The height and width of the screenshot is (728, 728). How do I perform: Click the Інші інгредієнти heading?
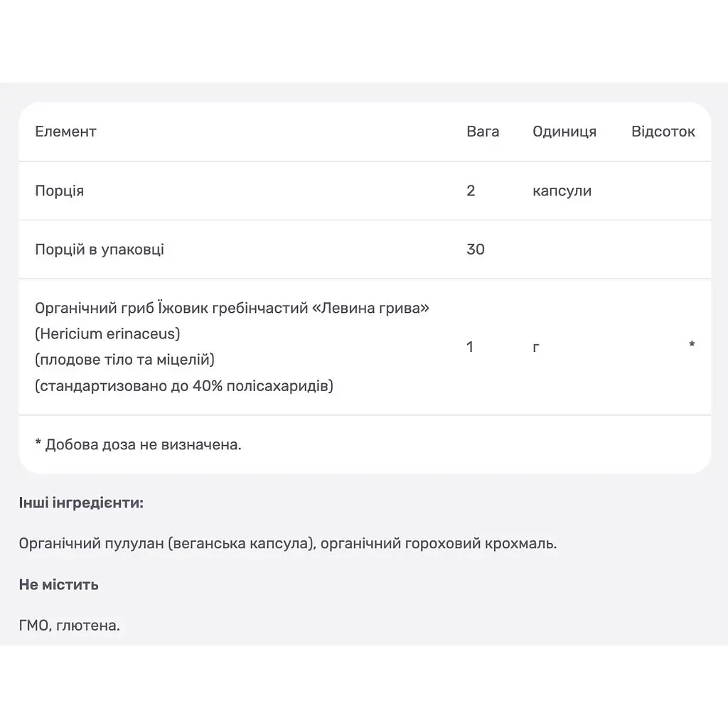click(x=81, y=503)
